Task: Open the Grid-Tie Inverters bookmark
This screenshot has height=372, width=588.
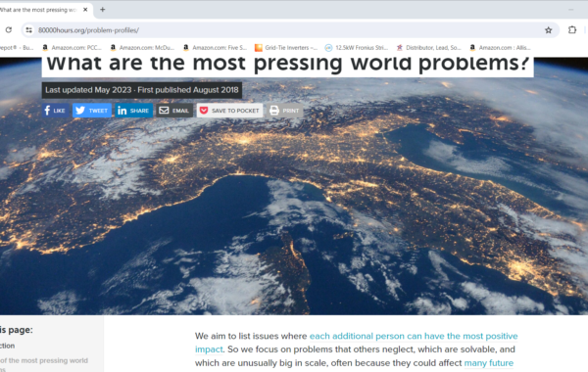Action: click(286, 48)
